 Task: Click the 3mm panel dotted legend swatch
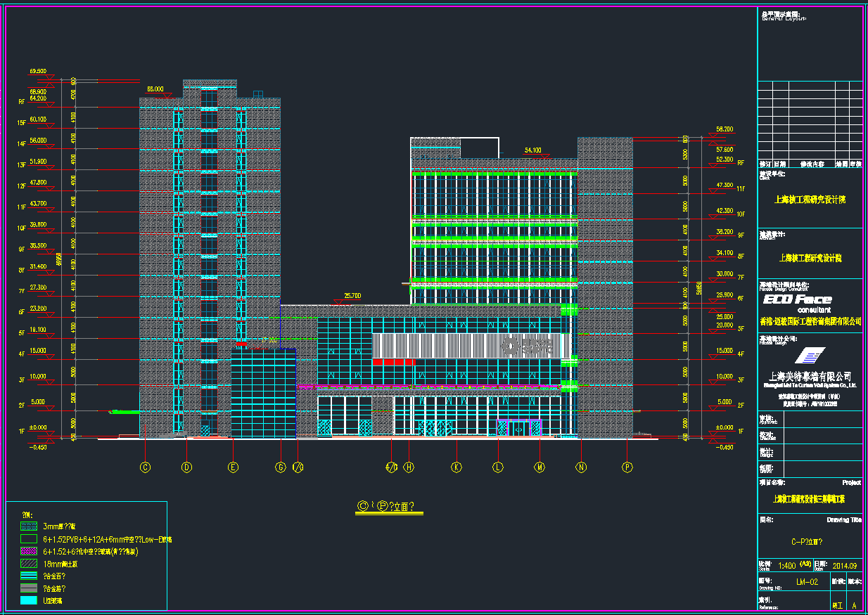tap(28, 526)
